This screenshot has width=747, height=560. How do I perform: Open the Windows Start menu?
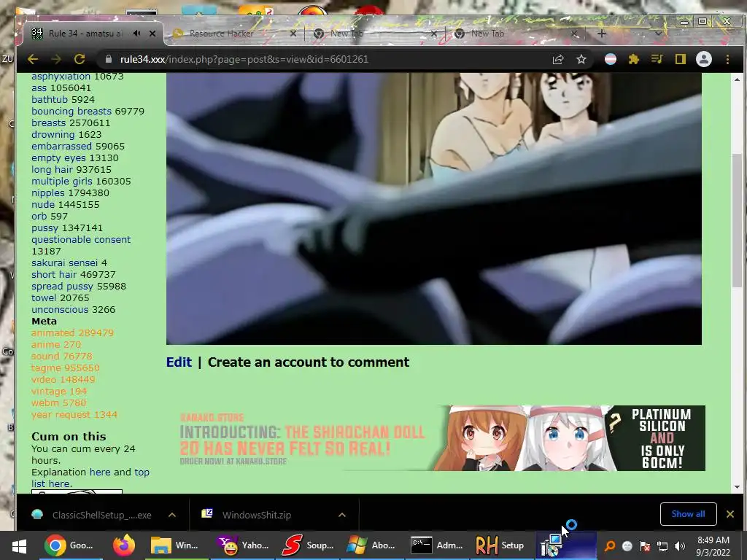(x=19, y=545)
